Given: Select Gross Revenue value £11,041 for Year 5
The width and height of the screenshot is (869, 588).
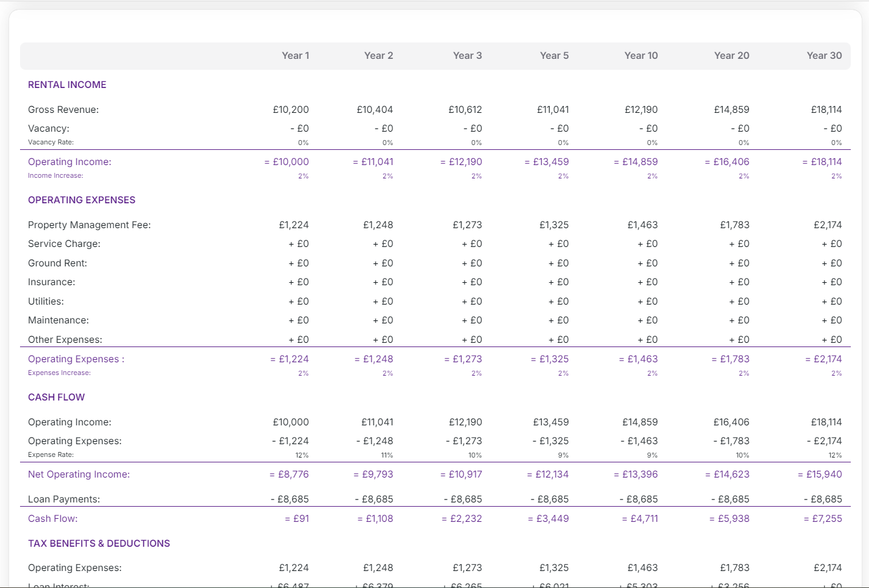Looking at the screenshot, I should 553,110.
